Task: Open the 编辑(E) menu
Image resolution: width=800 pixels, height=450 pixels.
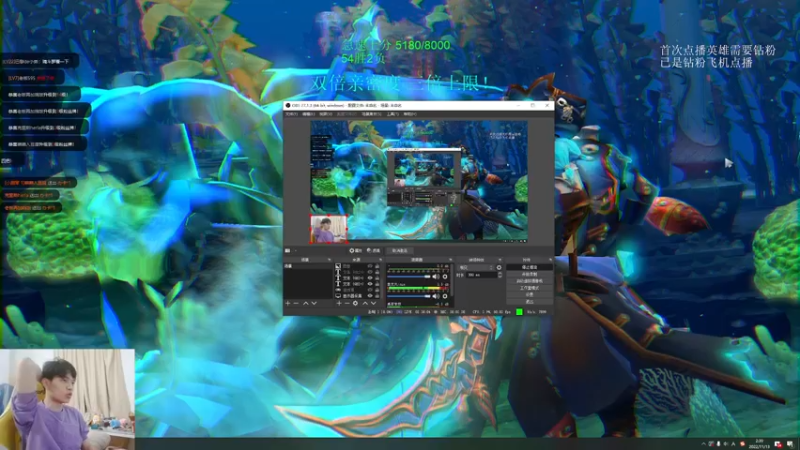Action: [x=308, y=114]
